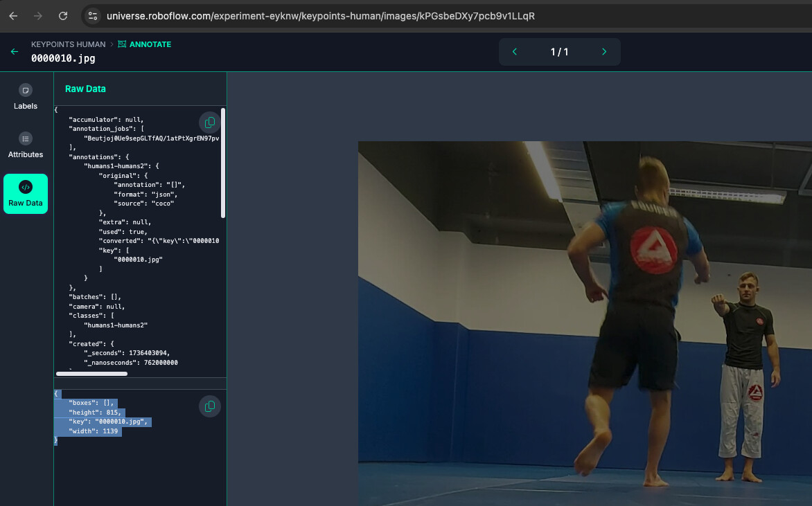
Task: Click the "annotation": "[]" line
Action: 150,185
